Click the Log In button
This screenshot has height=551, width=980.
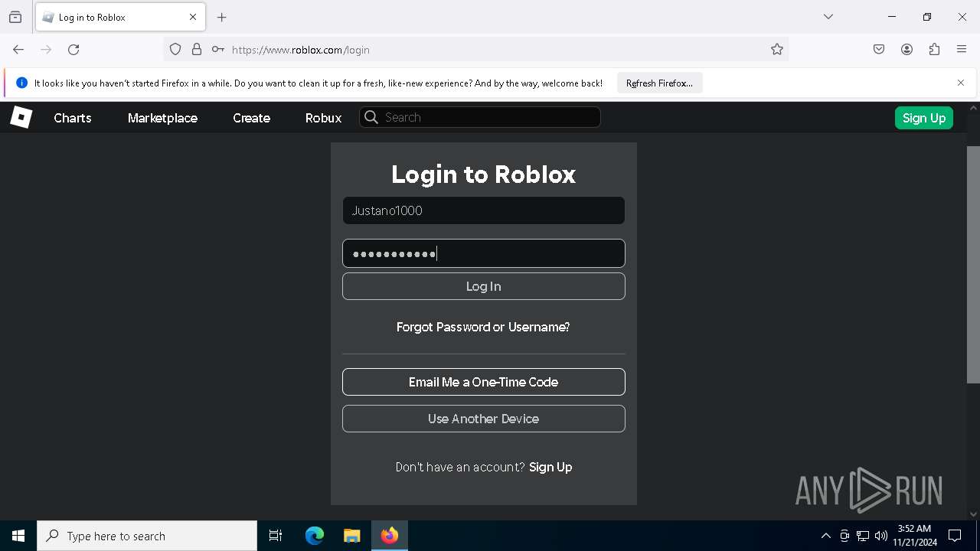click(x=484, y=286)
